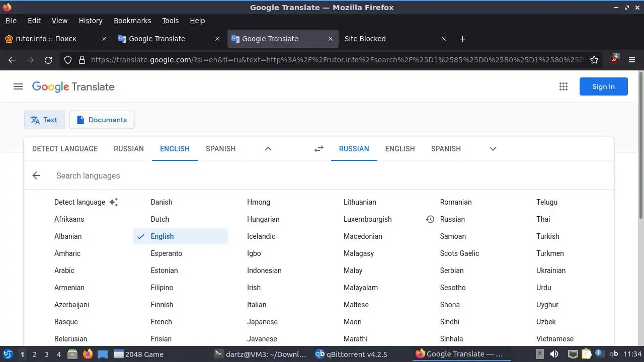Click the Firefox back navigation arrow
This screenshot has width=644, height=362.
12,60
